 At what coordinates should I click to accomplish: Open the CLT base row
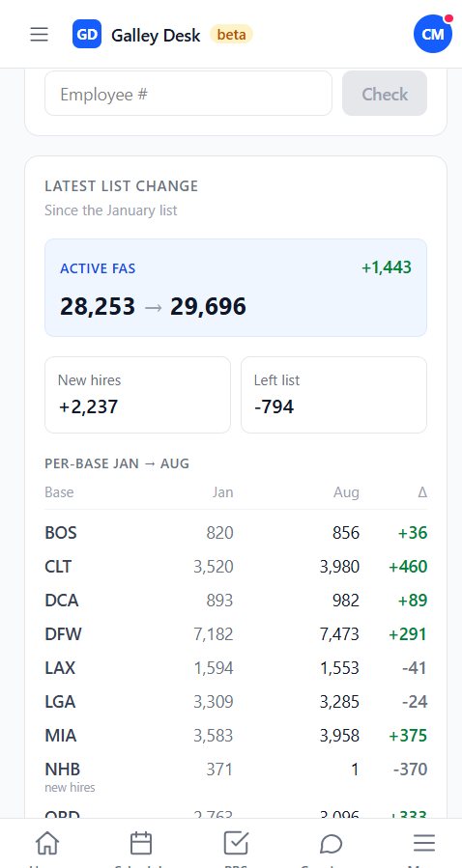[x=236, y=567]
